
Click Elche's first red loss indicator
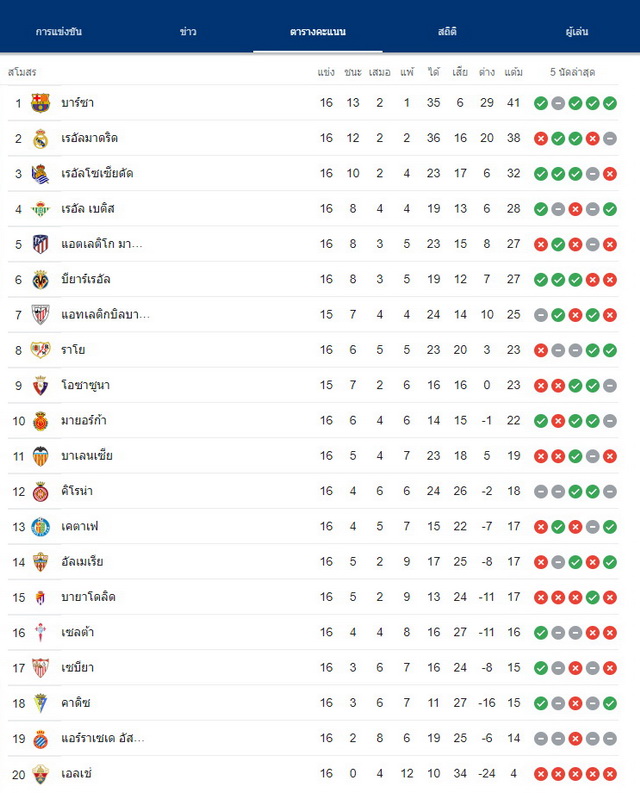tap(541, 774)
